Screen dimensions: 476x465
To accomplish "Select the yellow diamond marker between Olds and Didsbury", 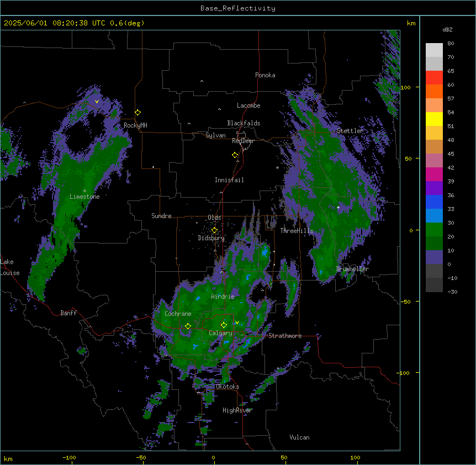I will [214, 230].
